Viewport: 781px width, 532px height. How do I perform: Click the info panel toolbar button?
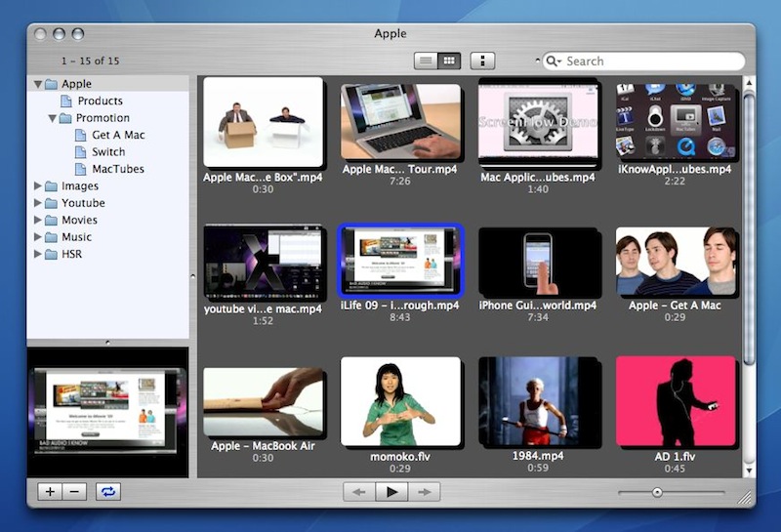[x=483, y=61]
